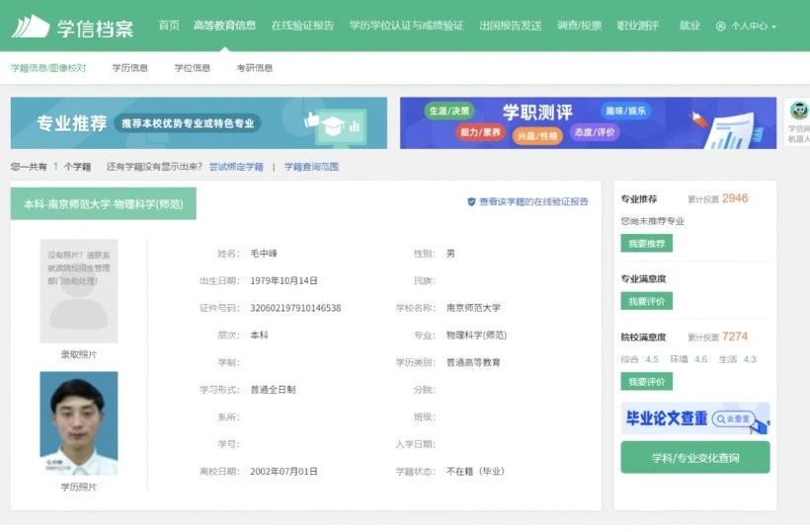
Task: Open 出国报告发送 menu item
Action: pos(511,26)
